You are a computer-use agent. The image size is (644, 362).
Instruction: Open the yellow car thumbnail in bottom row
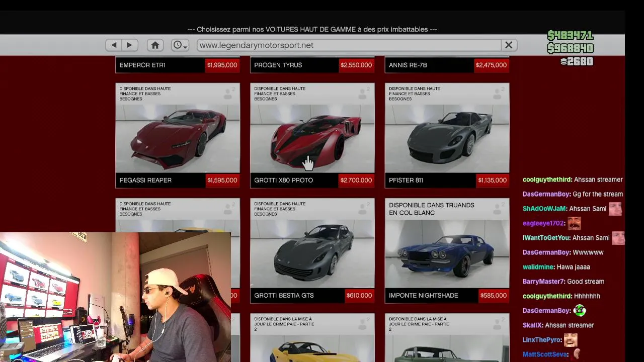click(x=312, y=348)
